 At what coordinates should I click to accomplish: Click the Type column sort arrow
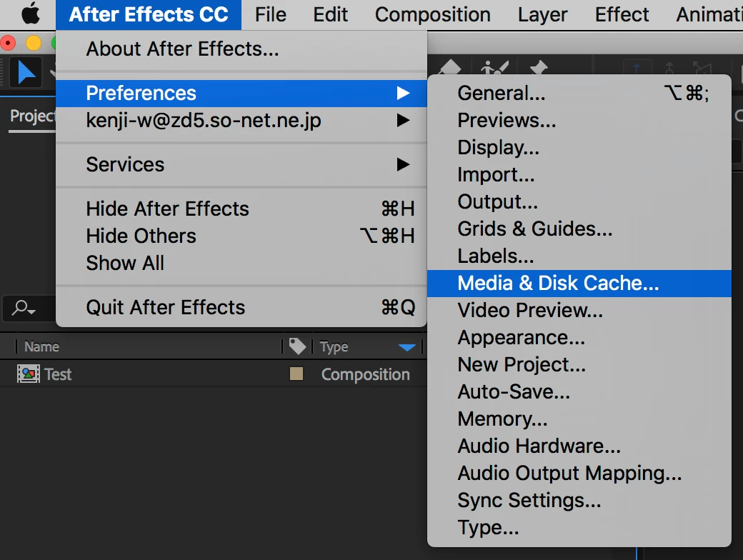[x=407, y=347]
